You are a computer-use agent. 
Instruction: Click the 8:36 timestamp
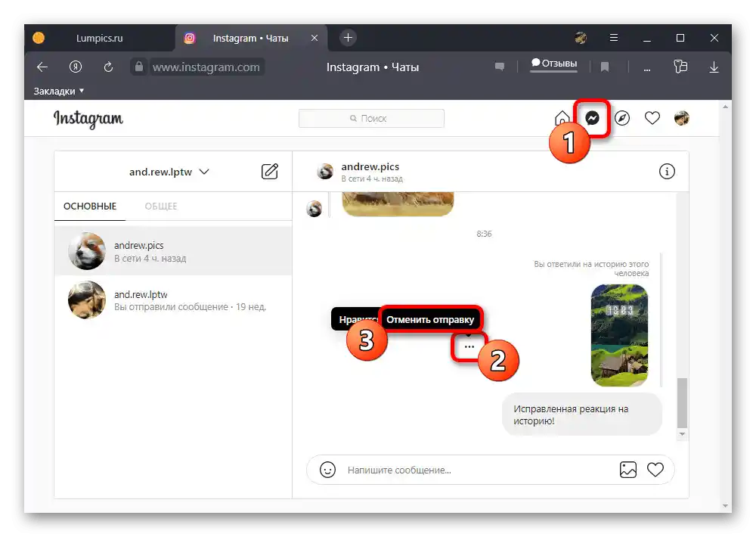[x=484, y=234]
